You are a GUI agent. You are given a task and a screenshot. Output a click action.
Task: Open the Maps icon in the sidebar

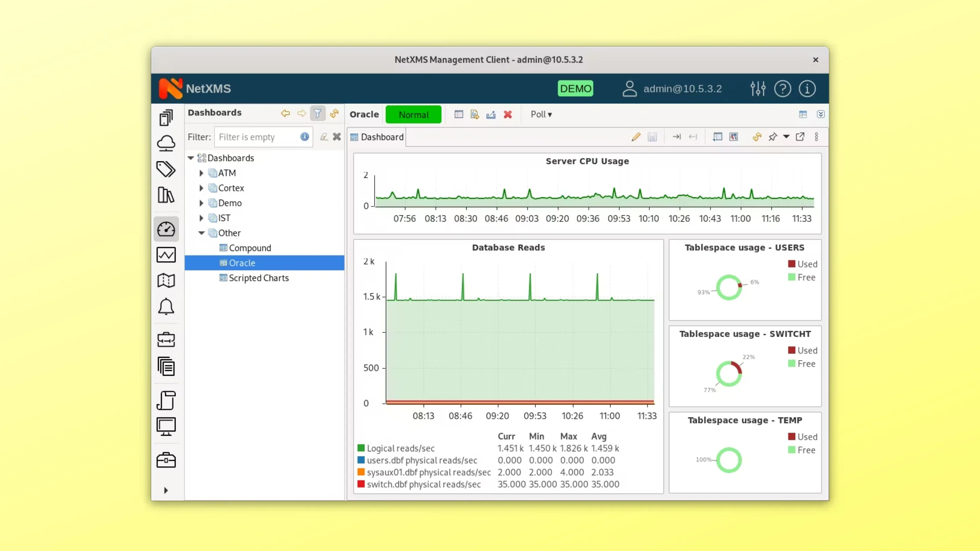click(166, 280)
